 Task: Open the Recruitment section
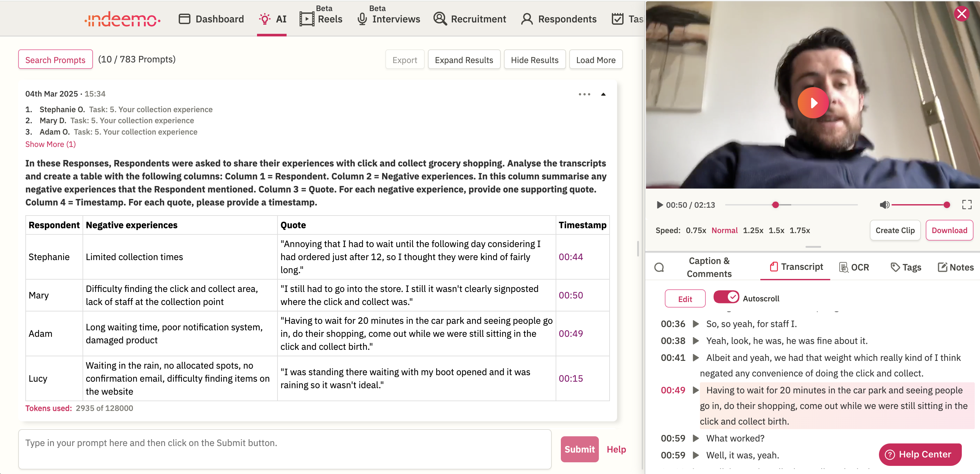click(470, 19)
